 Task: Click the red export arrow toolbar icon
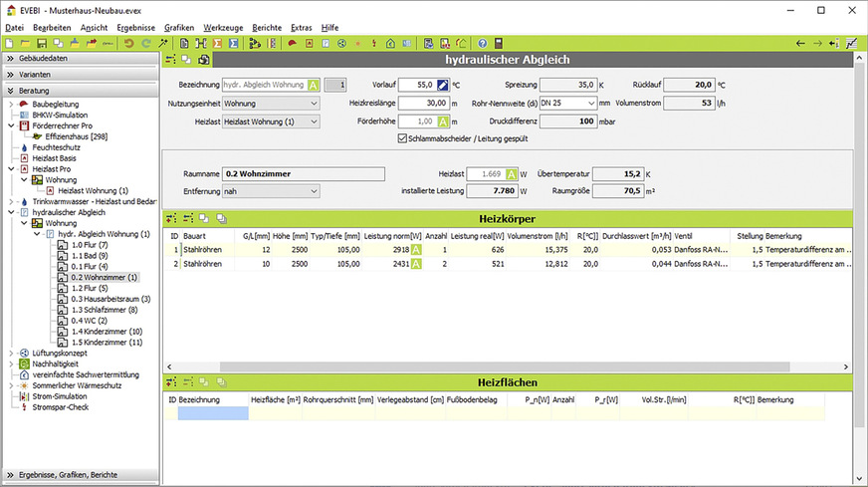[x=91, y=43]
